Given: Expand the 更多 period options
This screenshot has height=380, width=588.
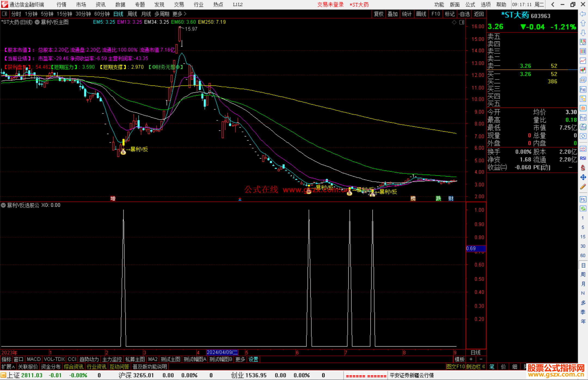Looking at the screenshot, I should click(179, 14).
